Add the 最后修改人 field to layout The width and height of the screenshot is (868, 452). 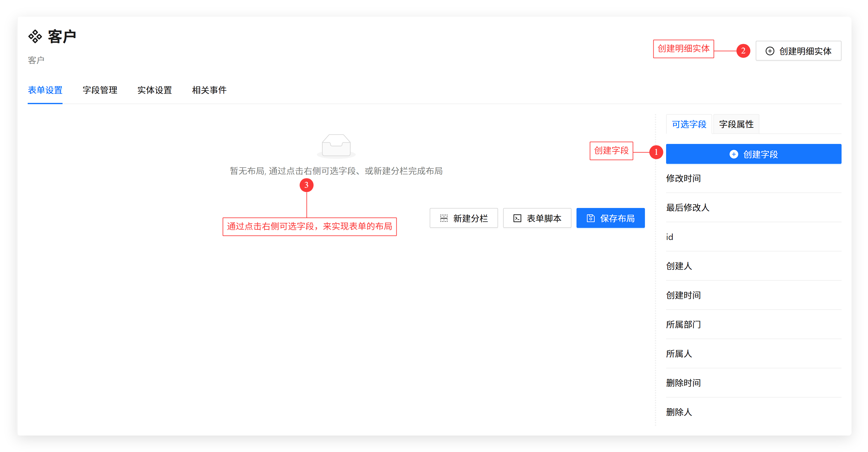pos(688,207)
